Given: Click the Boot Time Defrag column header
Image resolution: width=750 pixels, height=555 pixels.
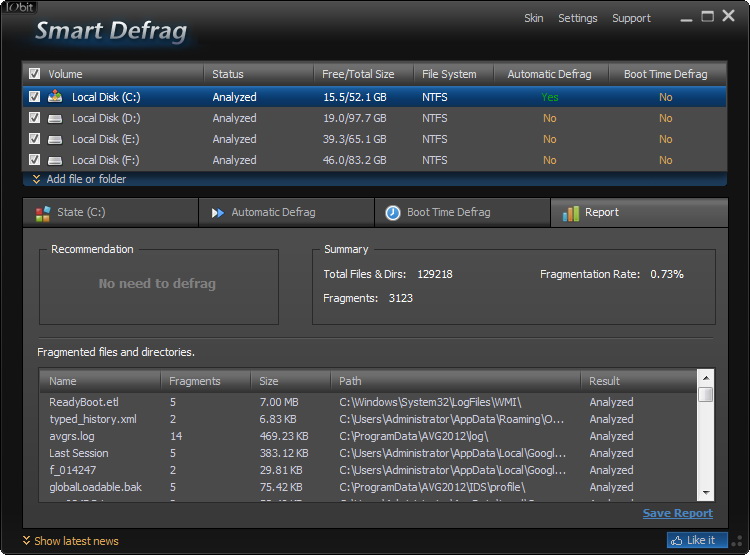Looking at the screenshot, I should pyautogui.click(x=667, y=74).
